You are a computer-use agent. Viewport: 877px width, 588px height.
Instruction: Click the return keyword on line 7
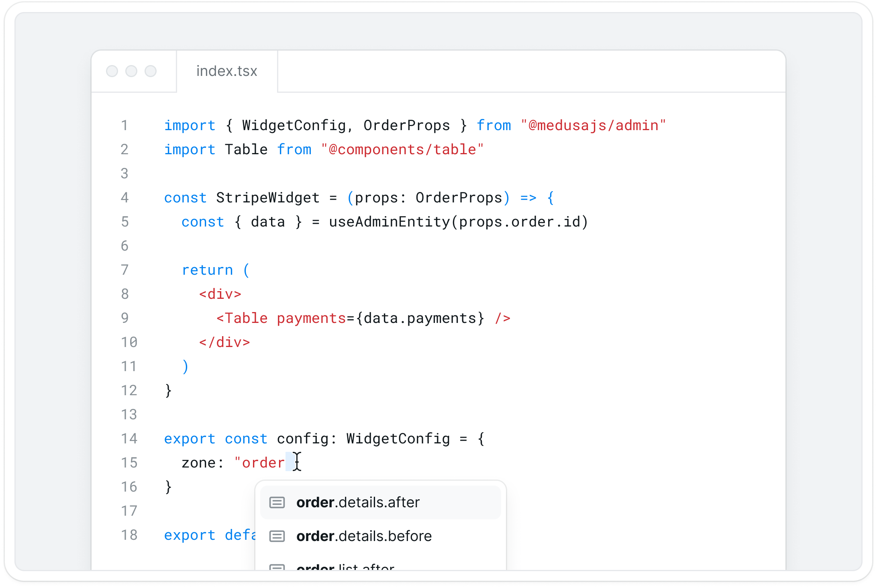click(x=208, y=270)
